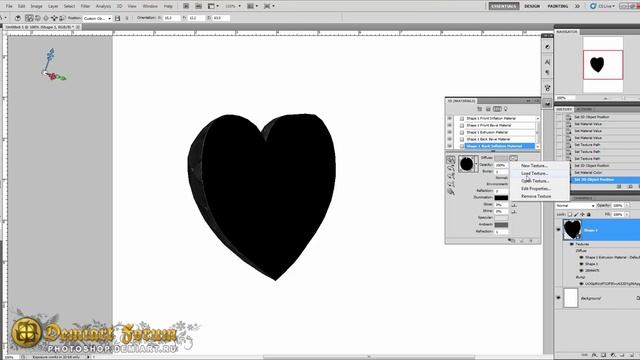Toggle lock transparent pixels

click(x=570, y=214)
